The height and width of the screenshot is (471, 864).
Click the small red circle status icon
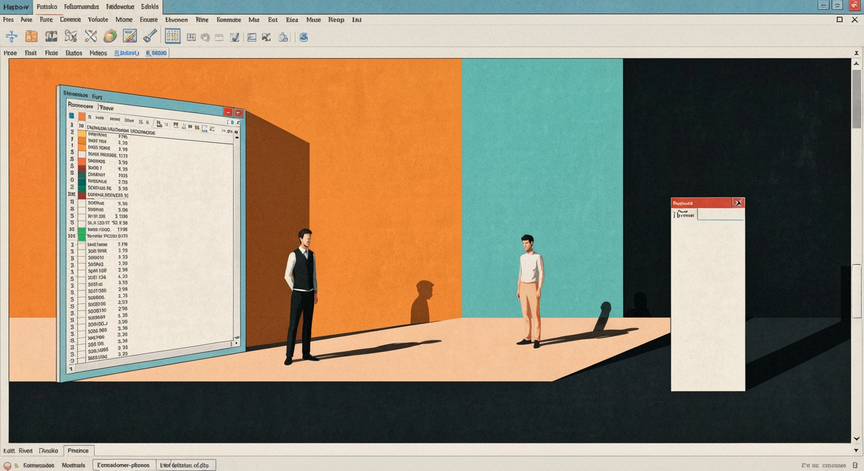click(x=7, y=465)
